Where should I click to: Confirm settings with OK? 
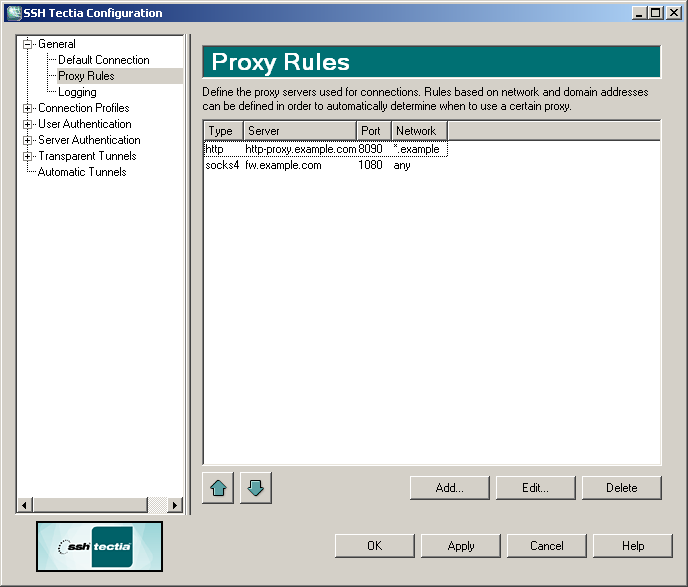click(375, 546)
